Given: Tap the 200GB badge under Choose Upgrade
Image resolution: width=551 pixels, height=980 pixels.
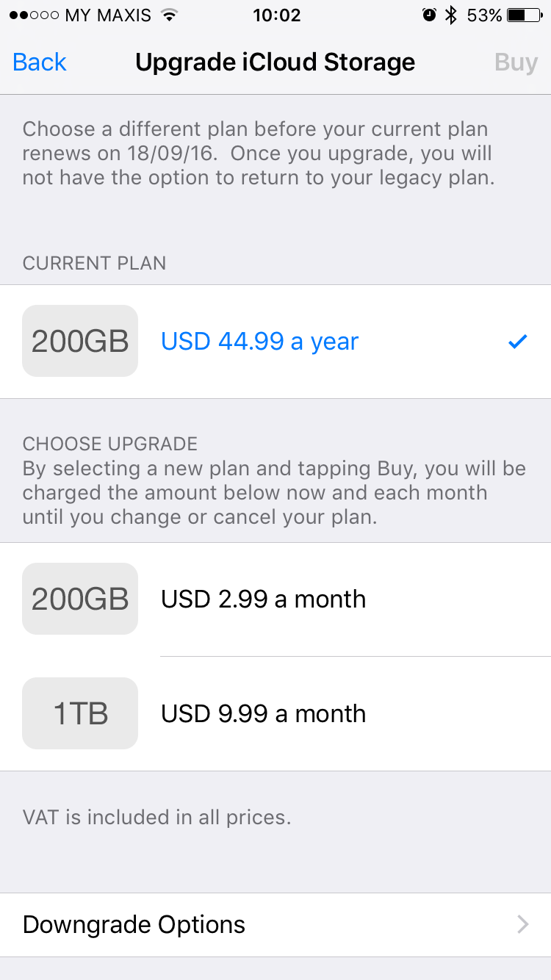Looking at the screenshot, I should [x=80, y=599].
